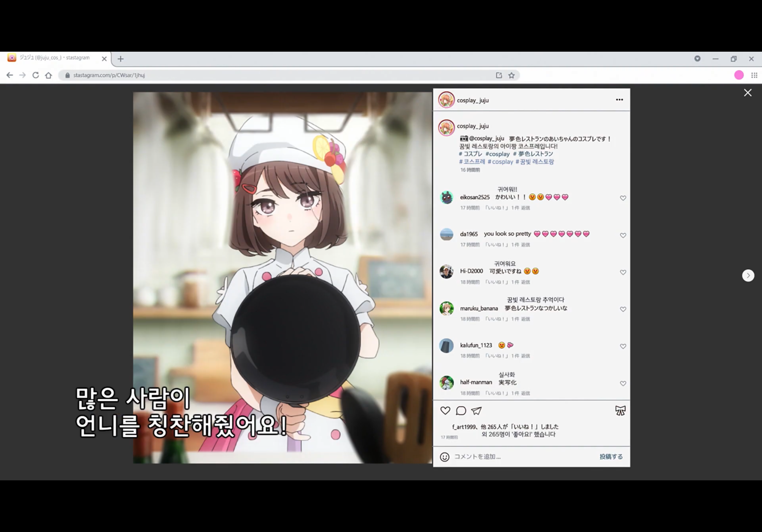Open the apps grid icon in the toolbar
Screen dimensions: 762x532
click(x=754, y=75)
